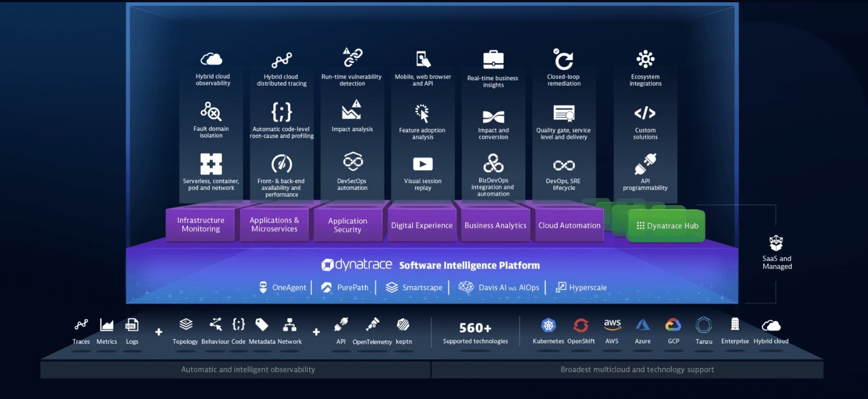Viewport: 868px width, 399px height.
Task: Click the Custom solutions code icon
Action: click(645, 113)
